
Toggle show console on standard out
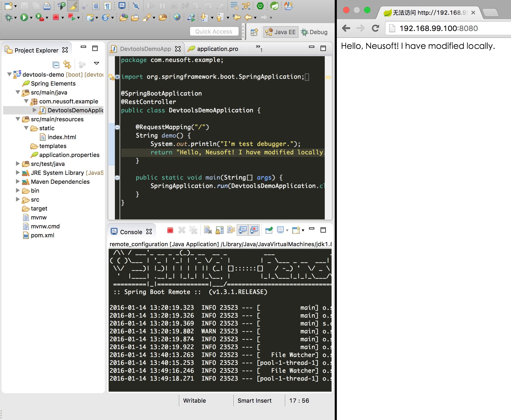pos(243,230)
